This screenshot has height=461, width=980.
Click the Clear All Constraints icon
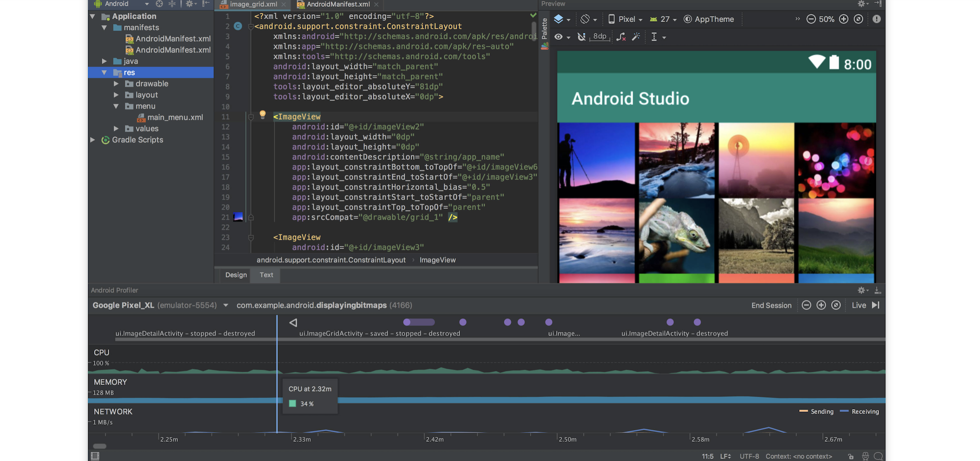(621, 37)
